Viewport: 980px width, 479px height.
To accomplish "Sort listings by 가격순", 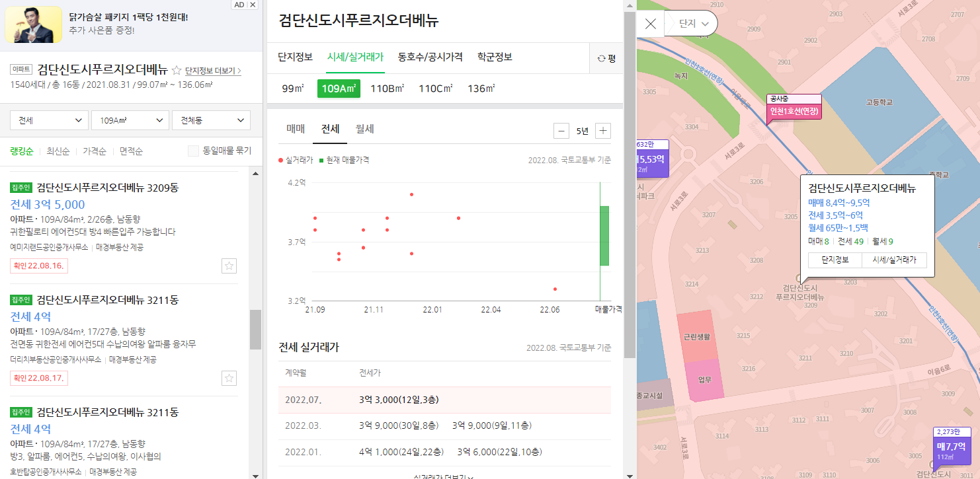I will click(x=94, y=151).
